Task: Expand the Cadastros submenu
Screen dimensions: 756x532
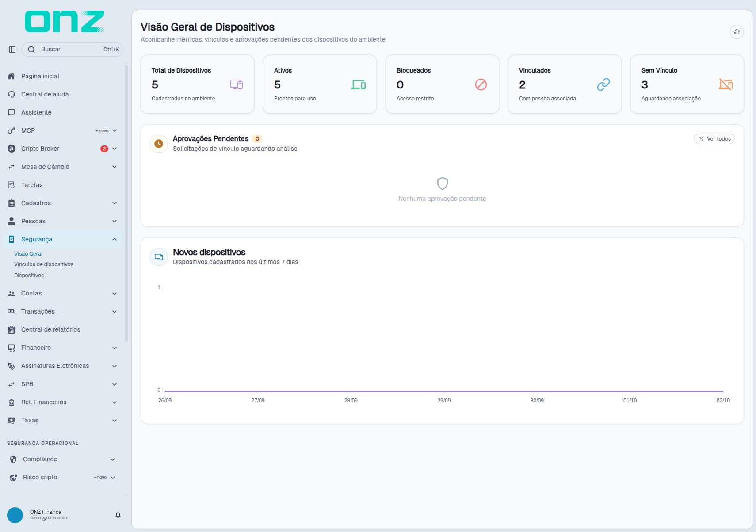Action: click(115, 203)
